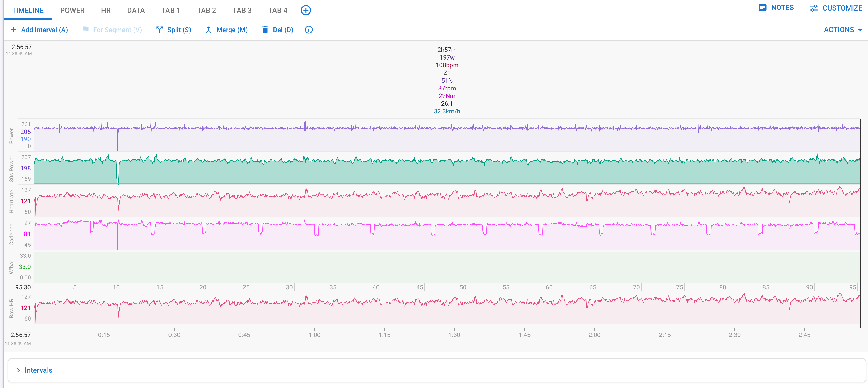868x388 pixels.
Task: Click the Intervals heading link
Action: click(x=39, y=370)
